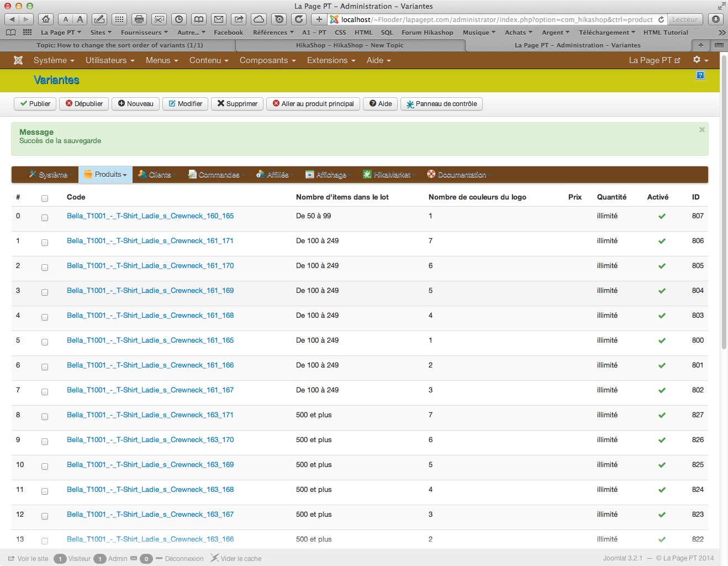Screen dimensions: 728x566
Task: Select checkbox for row Crewneck_161_168
Action: pos(45,317)
